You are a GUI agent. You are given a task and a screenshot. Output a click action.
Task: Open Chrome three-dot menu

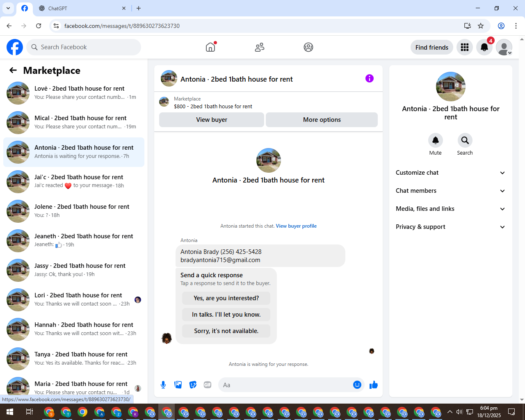[x=516, y=26]
